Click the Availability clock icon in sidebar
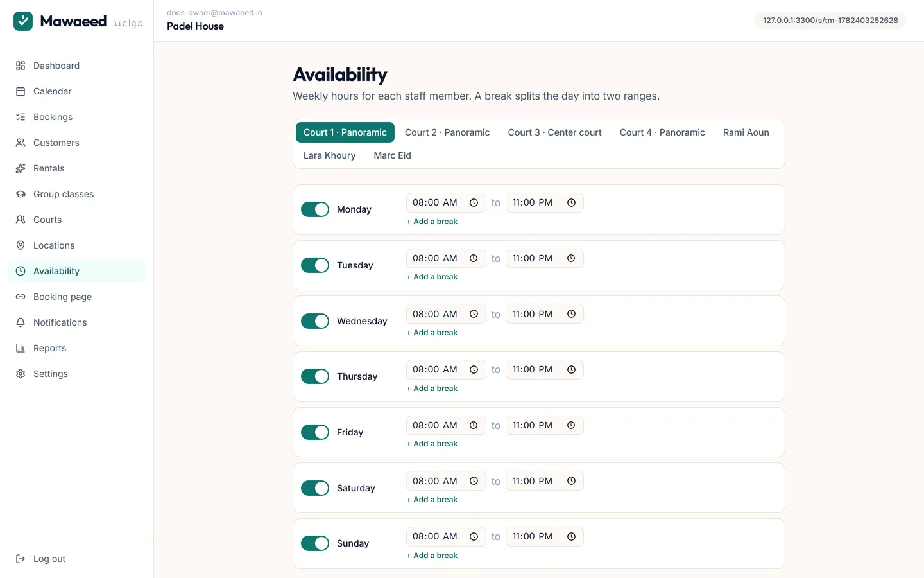 pyautogui.click(x=21, y=271)
